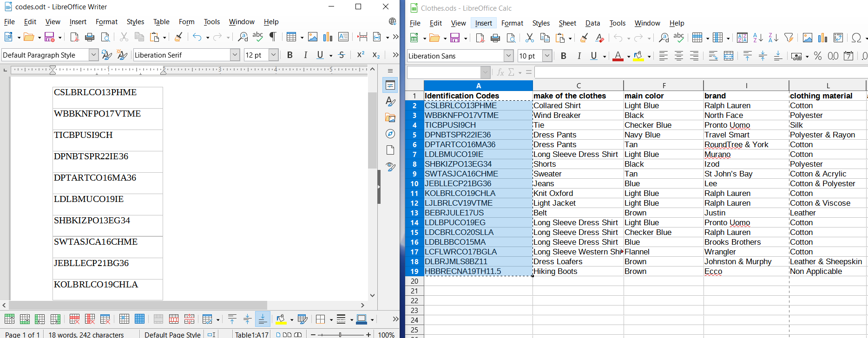Format cells as percent in Calc

tap(818, 56)
